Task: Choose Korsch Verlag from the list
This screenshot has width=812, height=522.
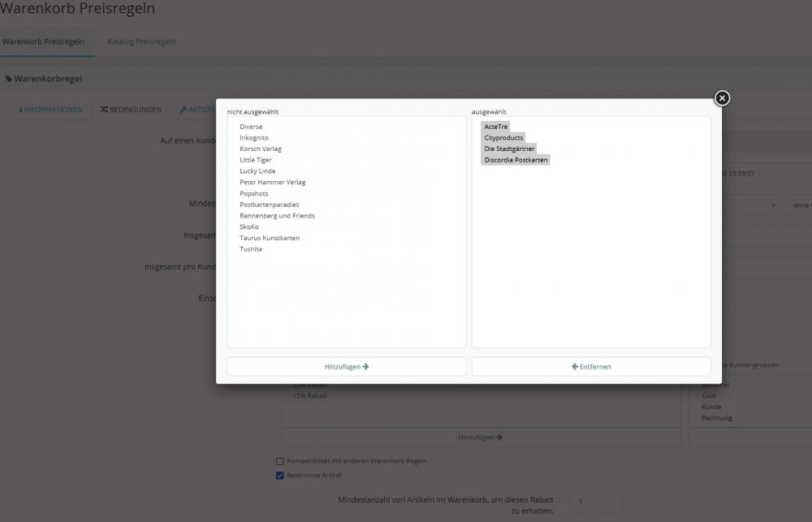Action: pyautogui.click(x=261, y=149)
